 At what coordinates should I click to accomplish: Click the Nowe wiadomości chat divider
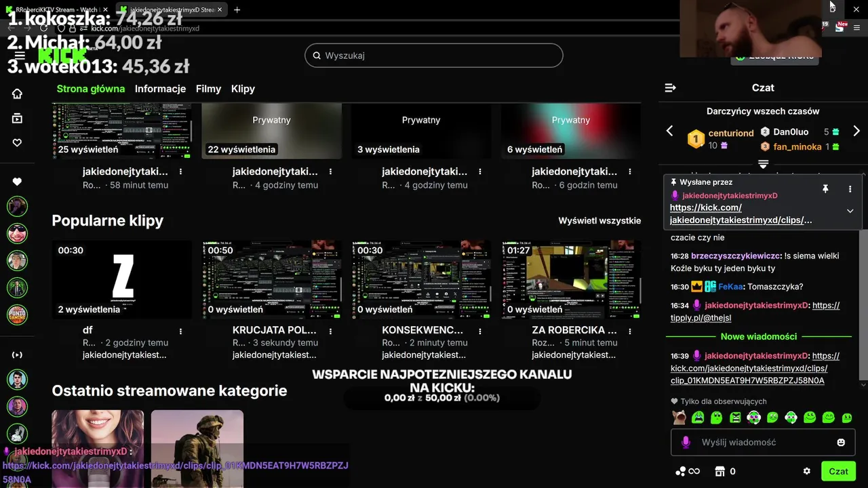point(759,337)
